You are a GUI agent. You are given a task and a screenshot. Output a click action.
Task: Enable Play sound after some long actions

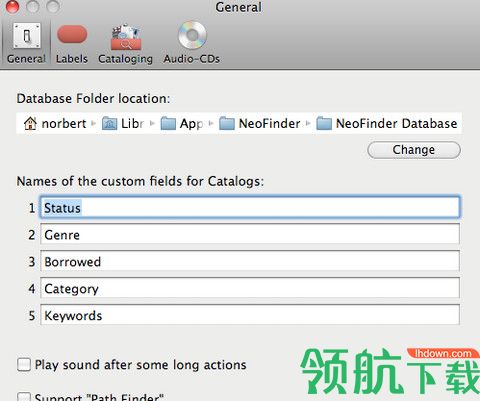(x=24, y=365)
